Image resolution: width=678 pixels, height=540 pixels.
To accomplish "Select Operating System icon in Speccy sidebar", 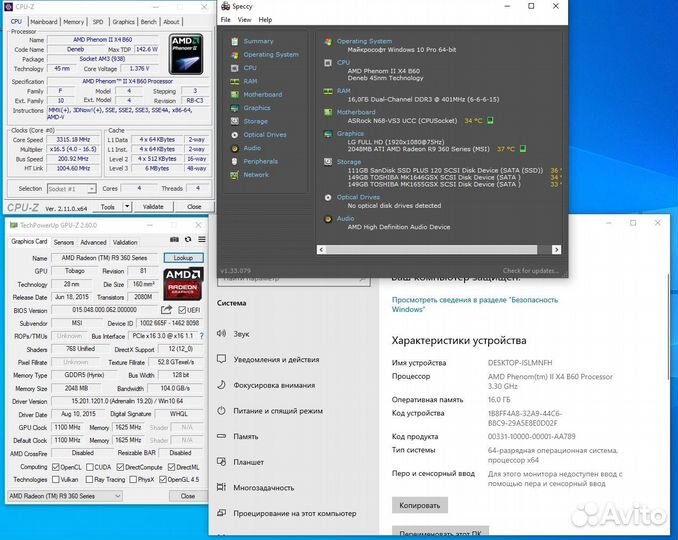I will (x=234, y=54).
